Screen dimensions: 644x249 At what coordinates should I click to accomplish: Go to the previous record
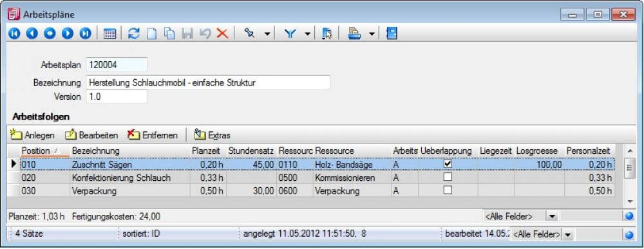[32, 33]
